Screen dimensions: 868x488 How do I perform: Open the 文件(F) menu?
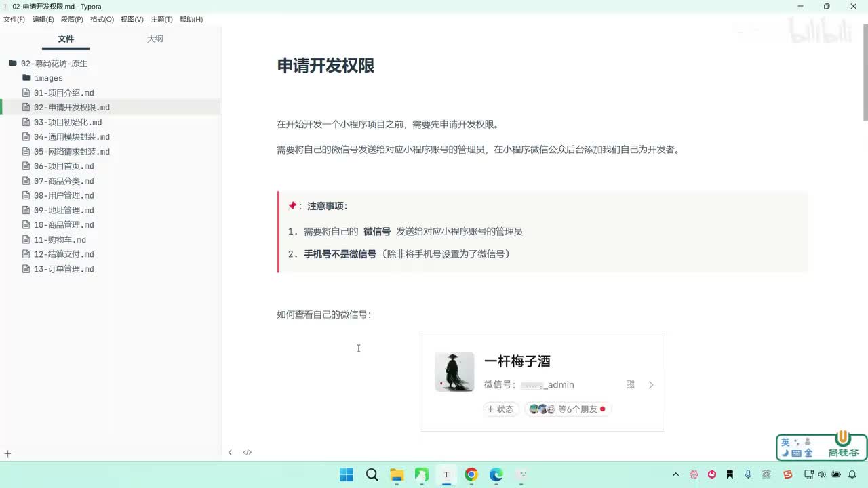[14, 19]
